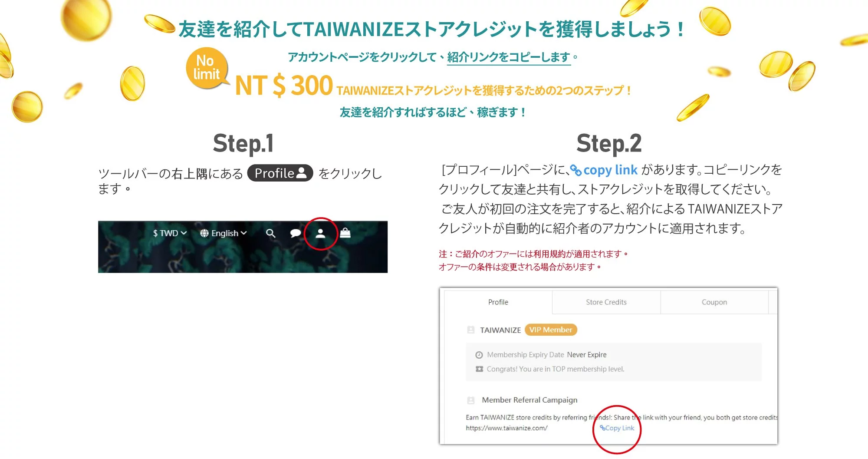This screenshot has width=868, height=459.
Task: Click the icon left of TAIWANIZE name
Action: click(x=471, y=330)
